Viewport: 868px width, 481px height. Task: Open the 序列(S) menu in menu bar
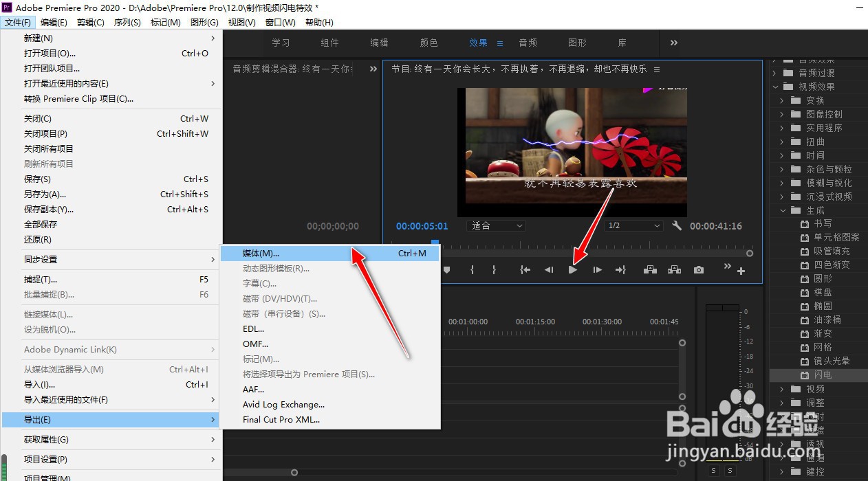[127, 23]
